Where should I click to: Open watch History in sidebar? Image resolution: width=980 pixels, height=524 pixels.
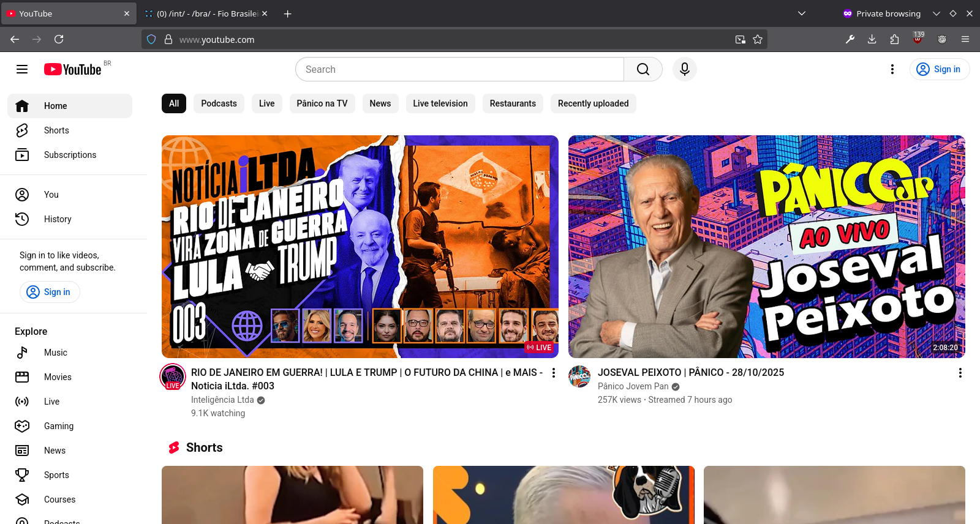[x=70, y=219]
